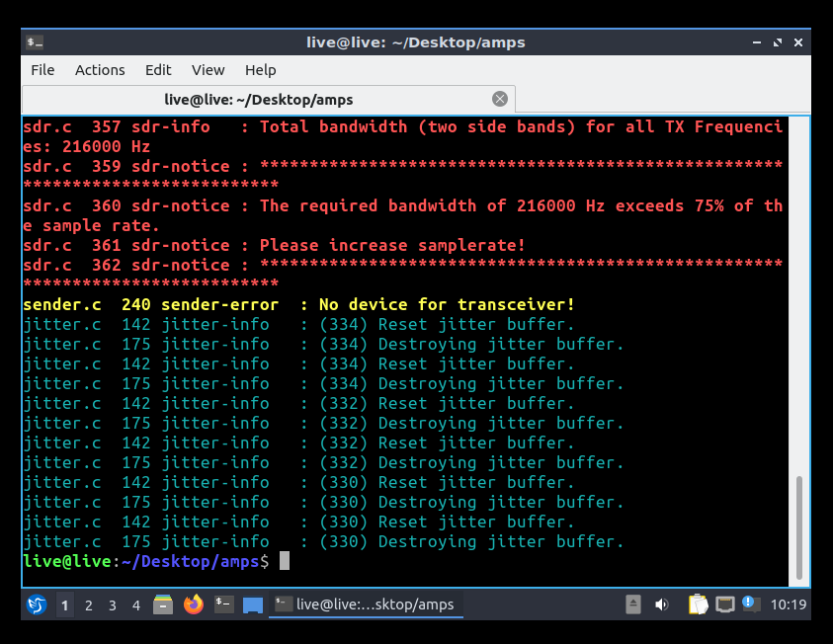Switch to workspace 4

(x=136, y=605)
